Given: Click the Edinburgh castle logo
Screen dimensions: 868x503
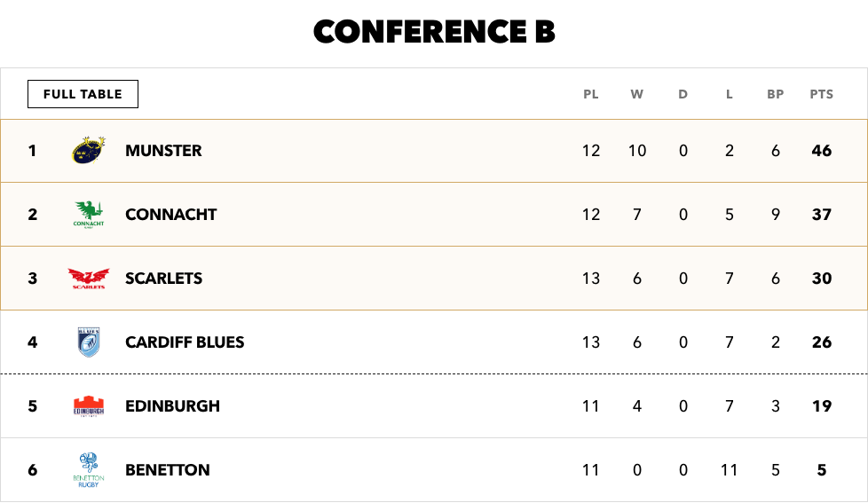Looking at the screenshot, I should pos(89,406).
